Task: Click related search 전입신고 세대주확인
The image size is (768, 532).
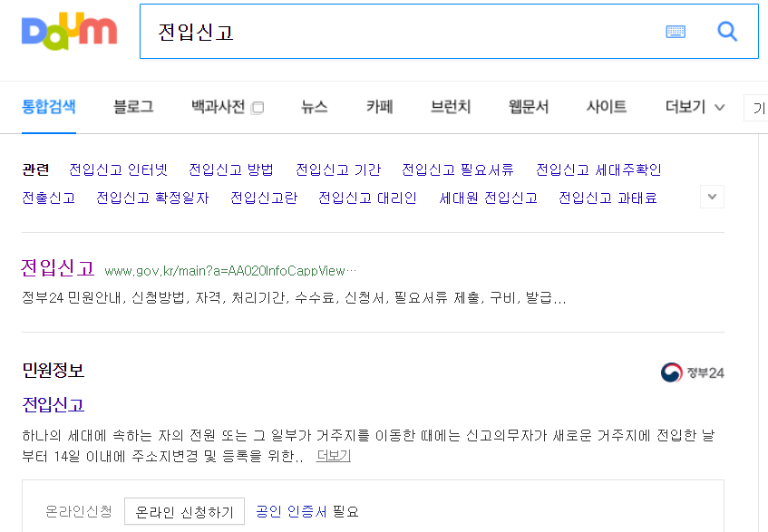Action: point(598,169)
